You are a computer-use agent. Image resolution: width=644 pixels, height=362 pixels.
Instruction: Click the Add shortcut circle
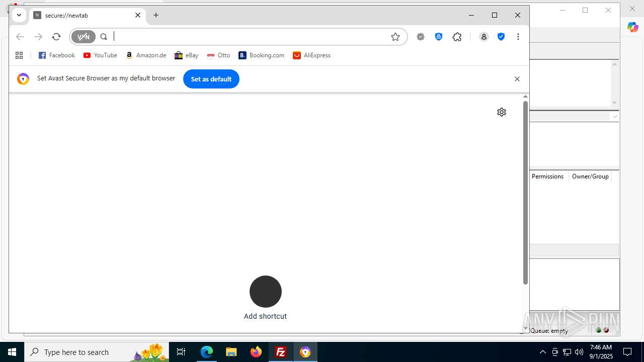tap(266, 292)
